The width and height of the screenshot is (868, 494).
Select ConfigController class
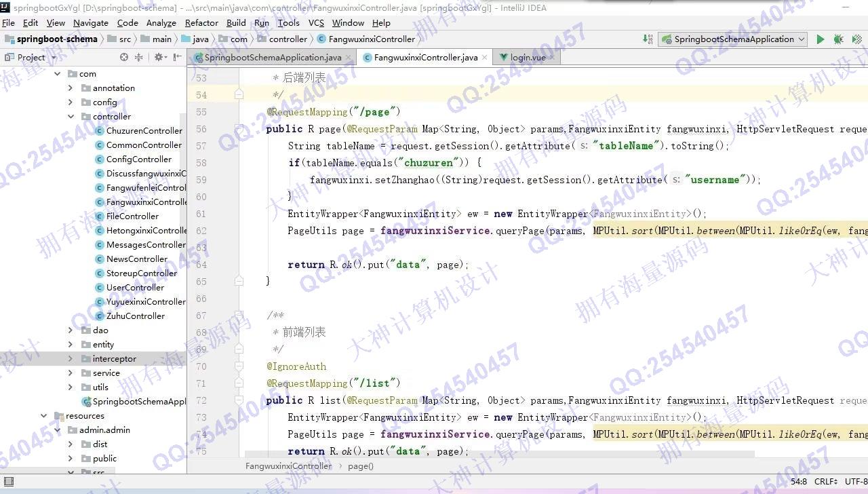pyautogui.click(x=139, y=159)
